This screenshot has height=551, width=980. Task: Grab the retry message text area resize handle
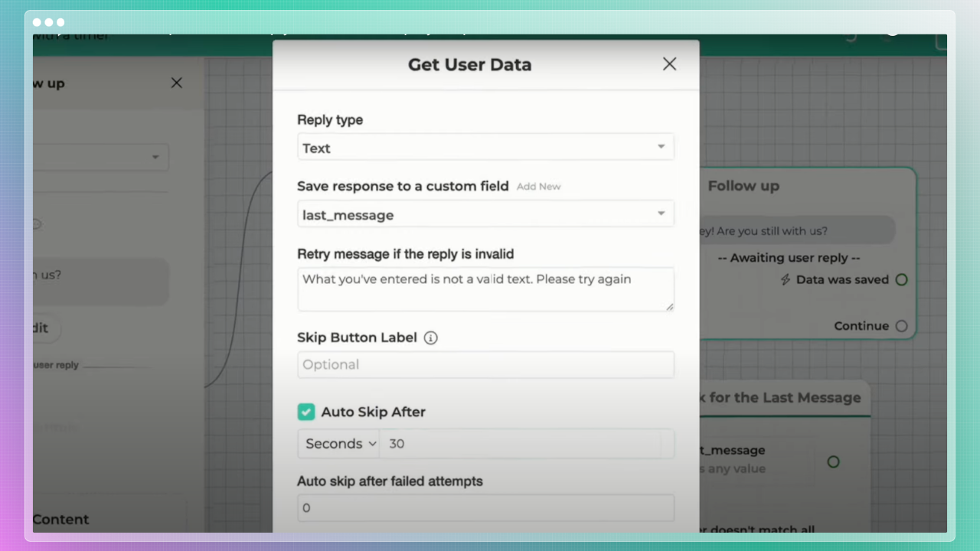click(670, 307)
